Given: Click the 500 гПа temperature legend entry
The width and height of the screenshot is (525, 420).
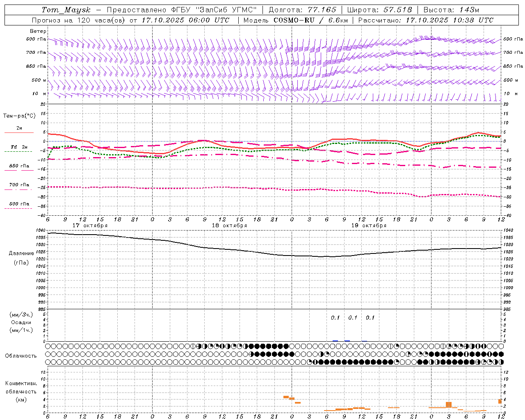Looking at the screenshot, I should click(19, 204).
